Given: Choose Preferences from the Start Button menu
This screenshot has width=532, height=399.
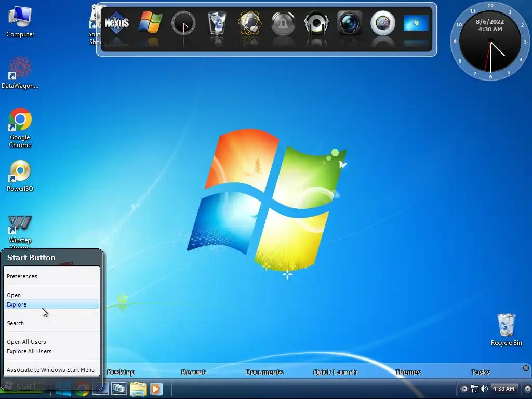Looking at the screenshot, I should [51, 276].
